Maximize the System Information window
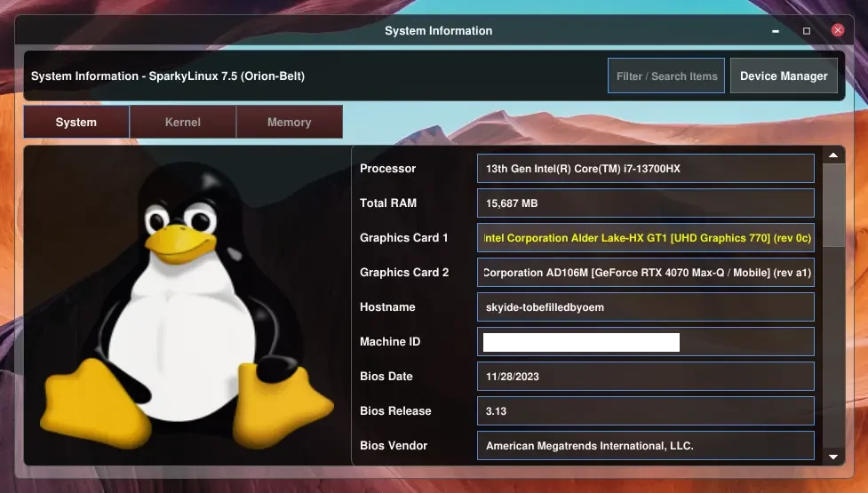Viewport: 868px width, 493px height. click(807, 30)
